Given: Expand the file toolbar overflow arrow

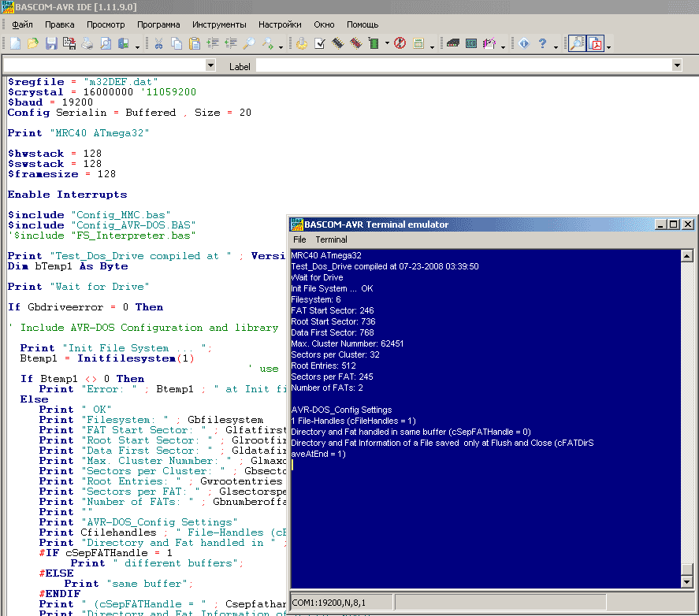Looking at the screenshot, I should (x=137, y=46).
